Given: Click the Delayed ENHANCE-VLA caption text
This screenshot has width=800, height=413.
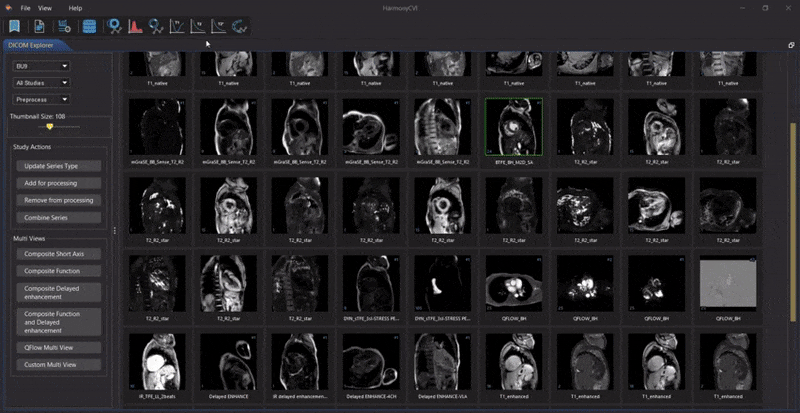Looking at the screenshot, I should pyautogui.click(x=442, y=396).
